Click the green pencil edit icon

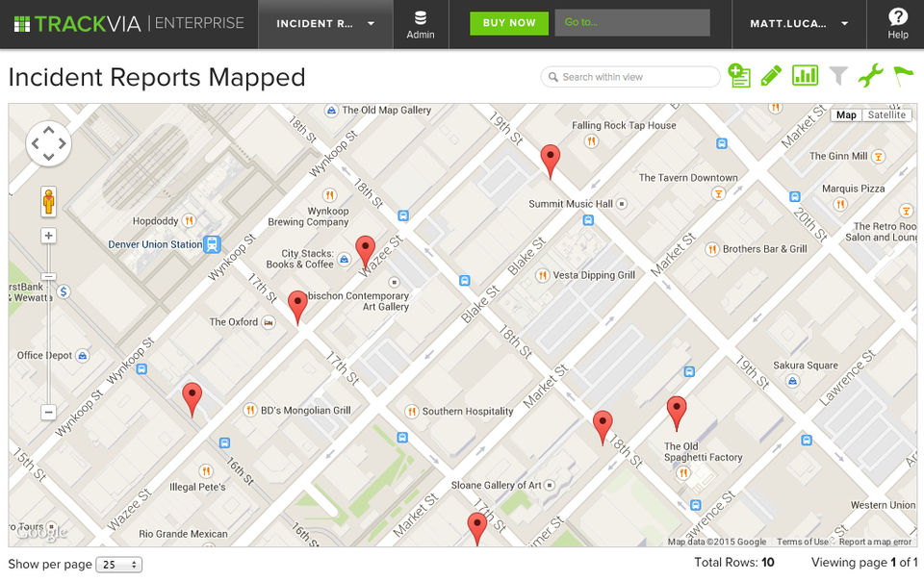(x=771, y=75)
